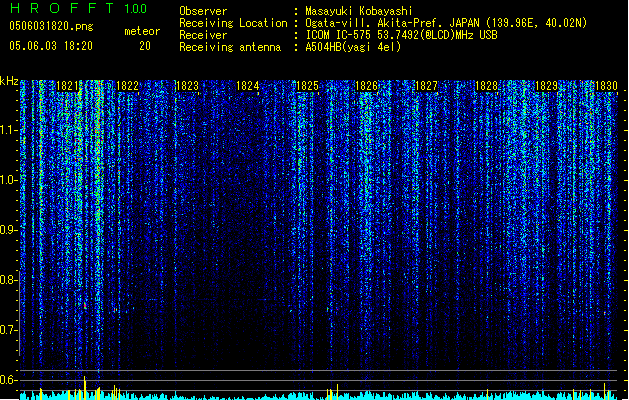Click the 1.1 kHz axis tick label
The width and height of the screenshot is (629, 400).
pyautogui.click(x=8, y=130)
